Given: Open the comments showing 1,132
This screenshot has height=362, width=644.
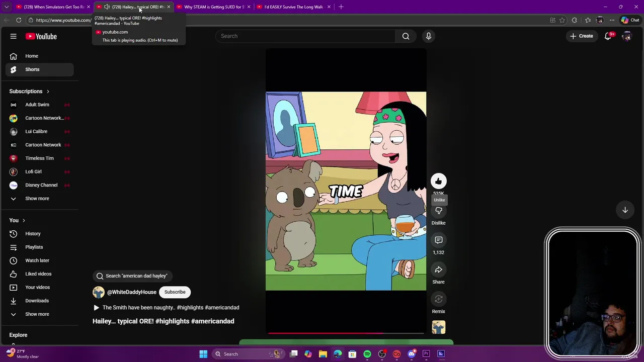Looking at the screenshot, I should (438, 240).
